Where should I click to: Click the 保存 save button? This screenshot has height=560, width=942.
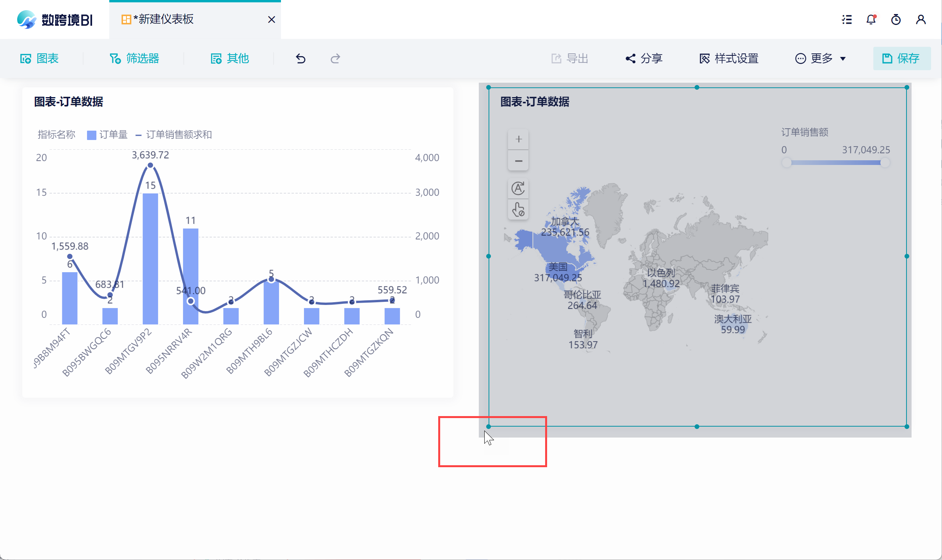point(901,58)
